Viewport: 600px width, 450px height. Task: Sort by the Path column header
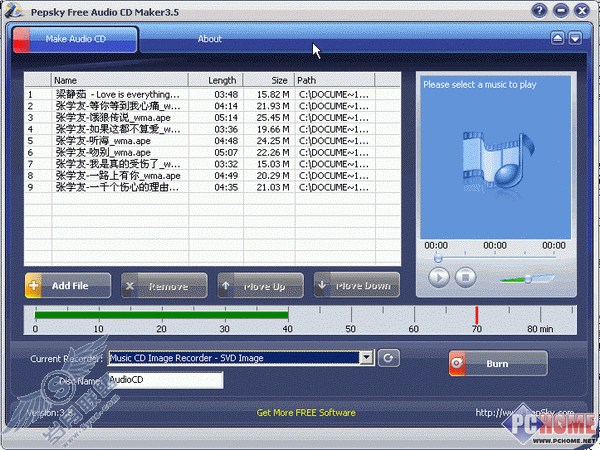[334, 80]
